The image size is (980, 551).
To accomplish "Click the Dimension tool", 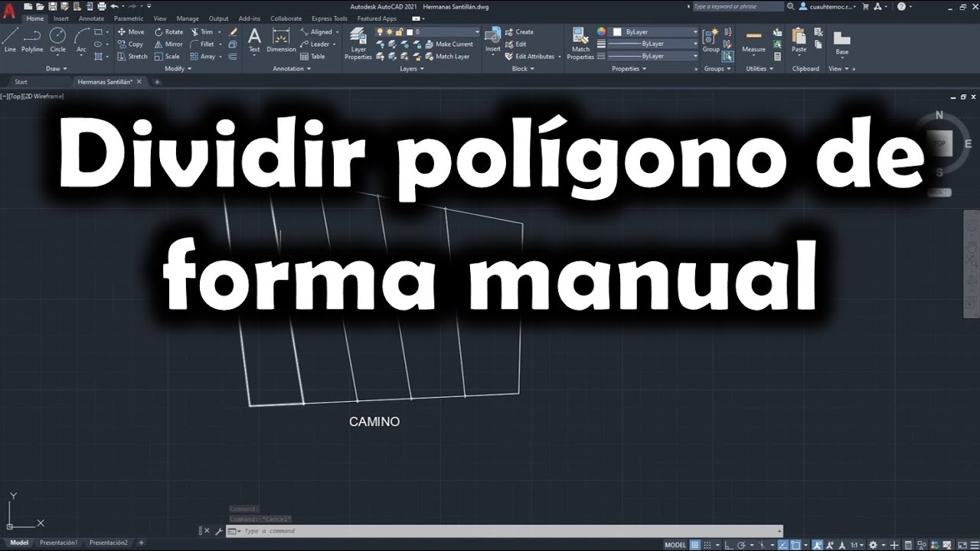I will (281, 41).
